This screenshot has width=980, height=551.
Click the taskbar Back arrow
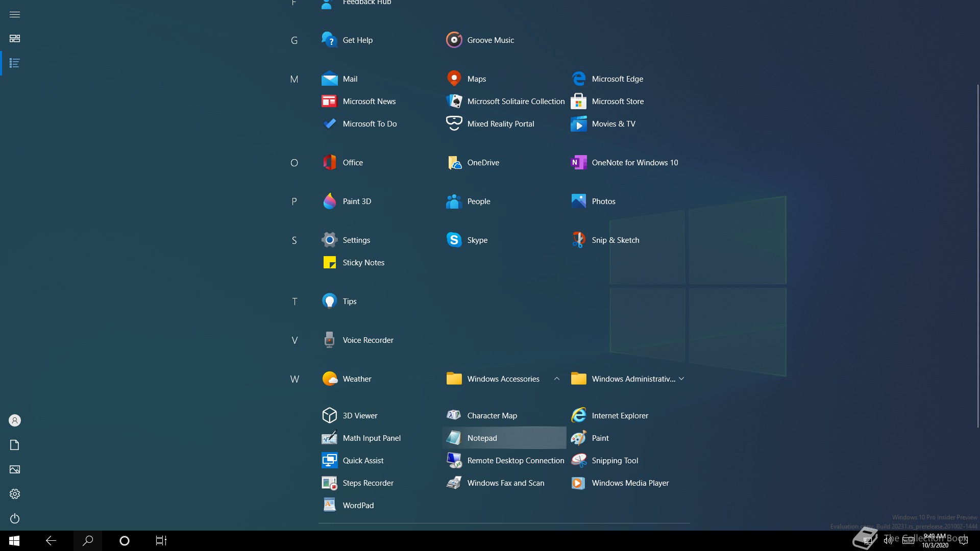tap(51, 541)
